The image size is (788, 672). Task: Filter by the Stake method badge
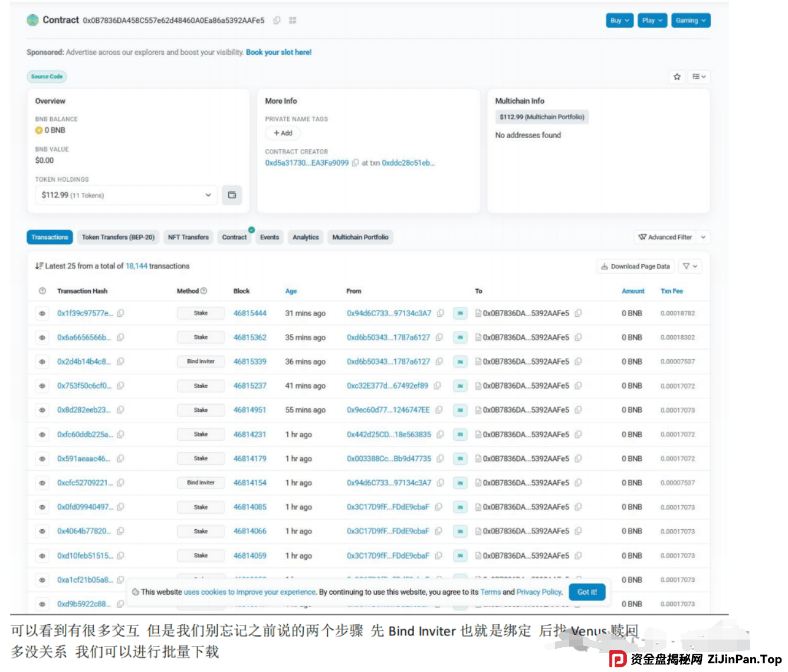(x=201, y=313)
